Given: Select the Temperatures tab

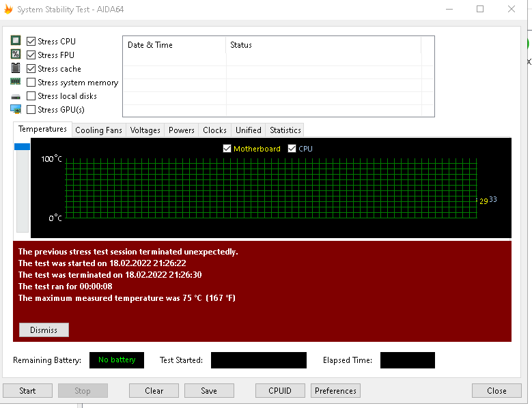Looking at the screenshot, I should (42, 129).
